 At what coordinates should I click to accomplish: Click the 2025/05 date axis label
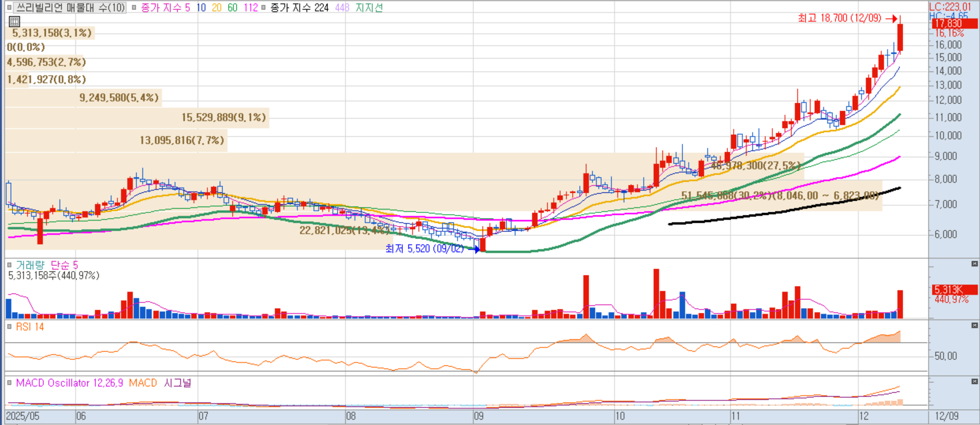[23, 416]
